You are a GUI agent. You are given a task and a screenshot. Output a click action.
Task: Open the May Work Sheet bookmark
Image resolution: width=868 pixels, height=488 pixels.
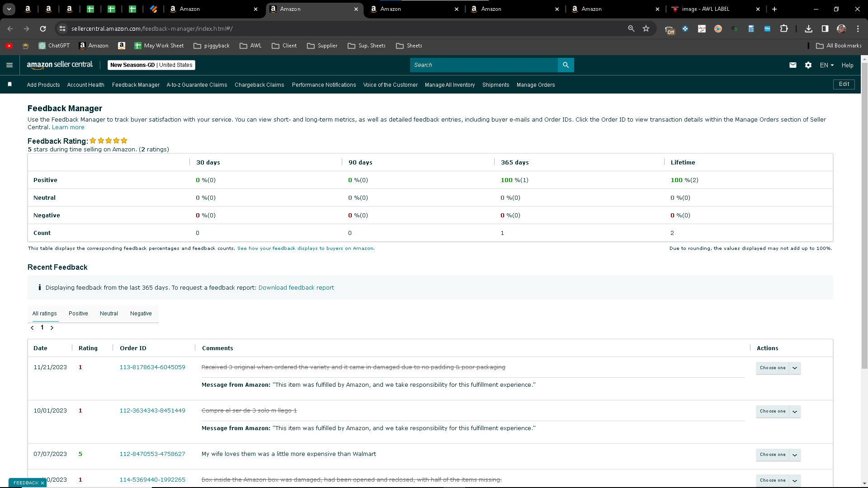click(159, 46)
